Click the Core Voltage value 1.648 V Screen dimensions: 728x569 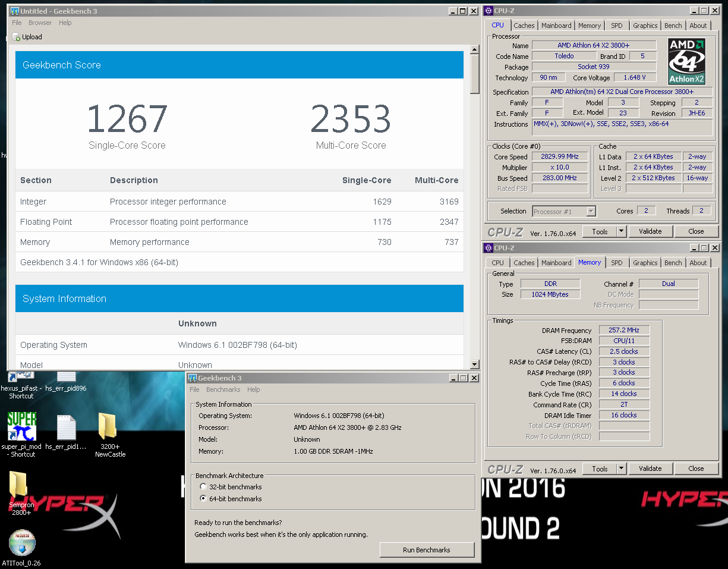tap(634, 77)
